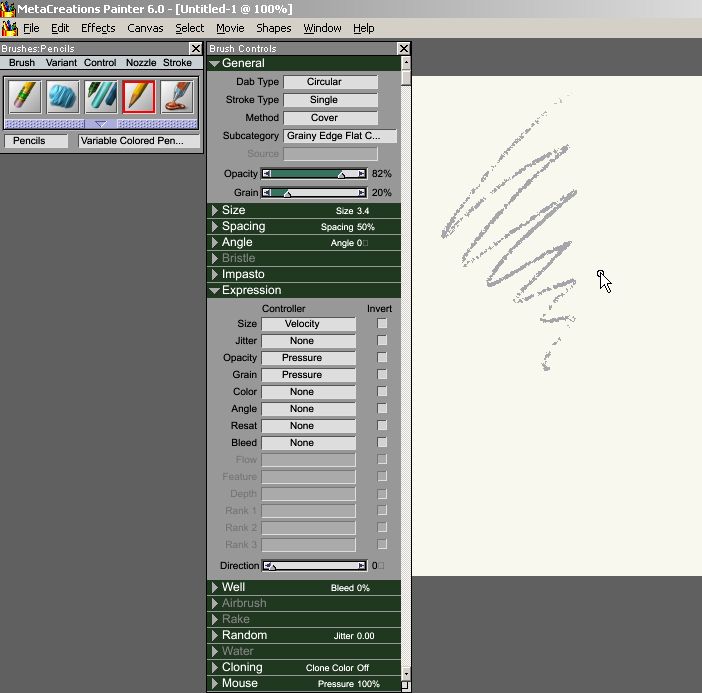Click the right arrow of the Direction slider

(362, 566)
